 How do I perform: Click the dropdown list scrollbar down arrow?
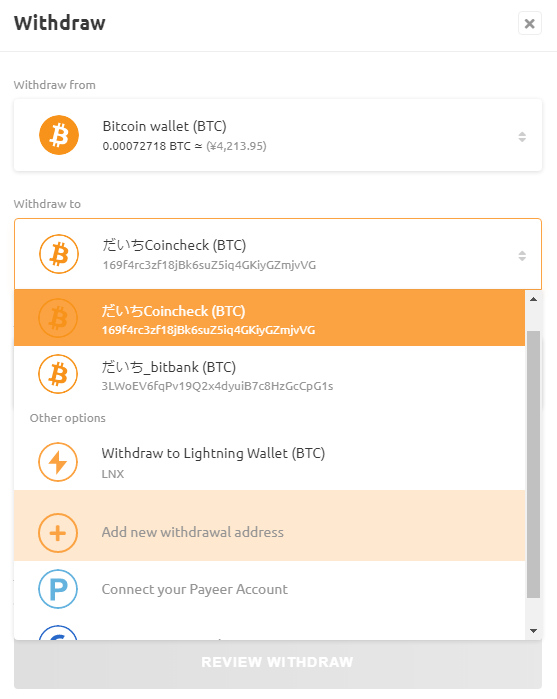point(533,630)
